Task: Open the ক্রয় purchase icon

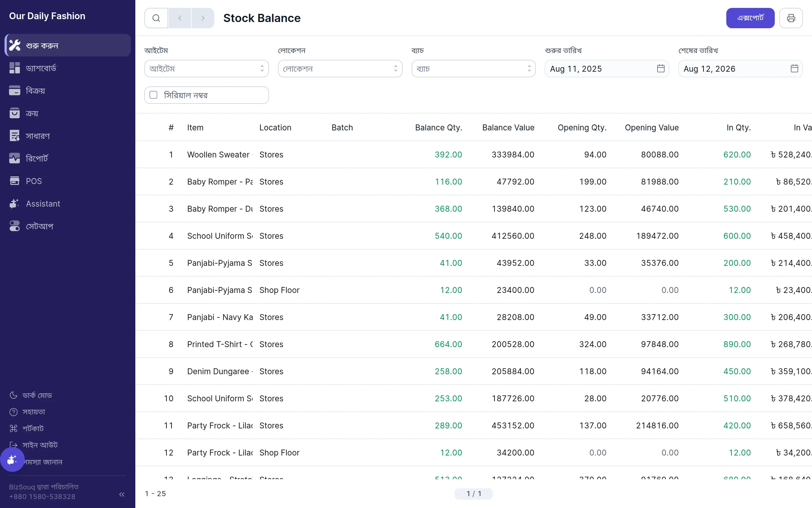Action: [x=14, y=113]
